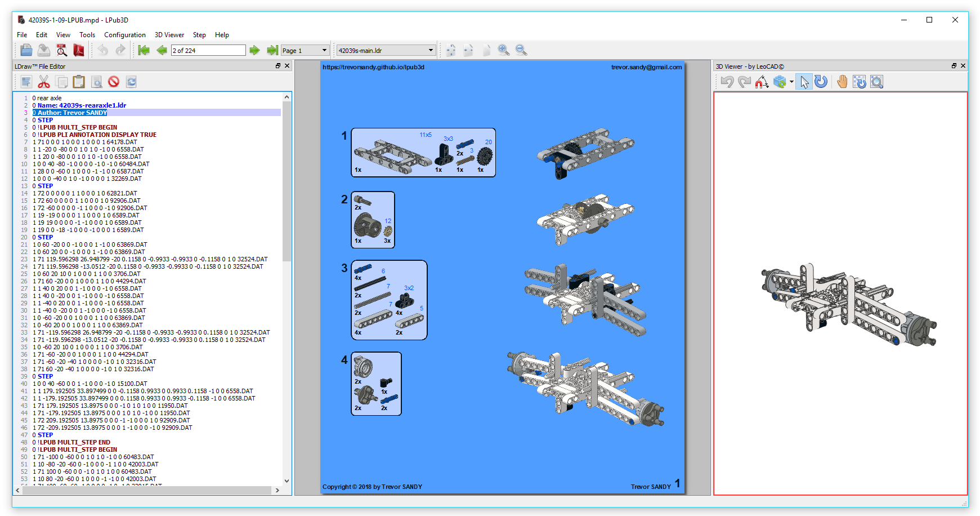Image resolution: width=980 pixels, height=516 pixels.
Task: Open the Page 1 dropdown
Action: click(324, 50)
